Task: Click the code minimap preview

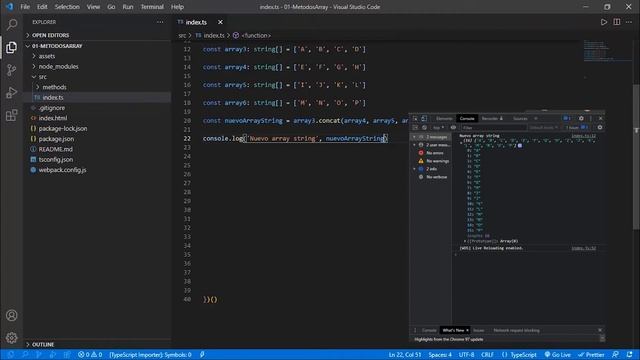Action: [607, 50]
